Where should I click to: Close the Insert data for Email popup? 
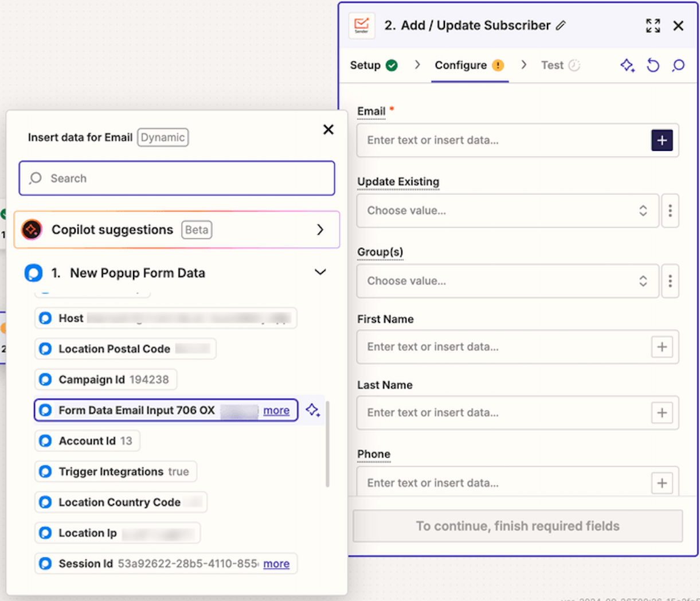tap(328, 130)
